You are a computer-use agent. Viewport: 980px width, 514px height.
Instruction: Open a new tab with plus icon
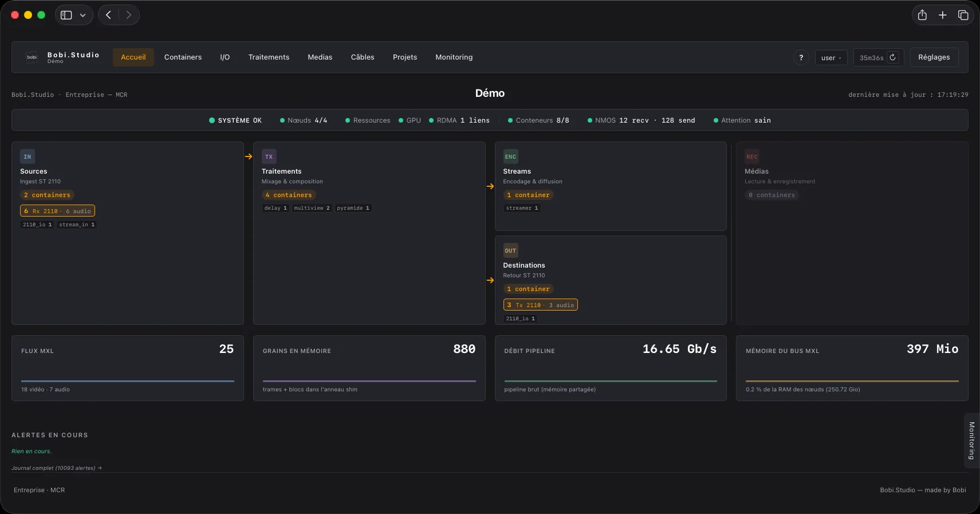[943, 15]
